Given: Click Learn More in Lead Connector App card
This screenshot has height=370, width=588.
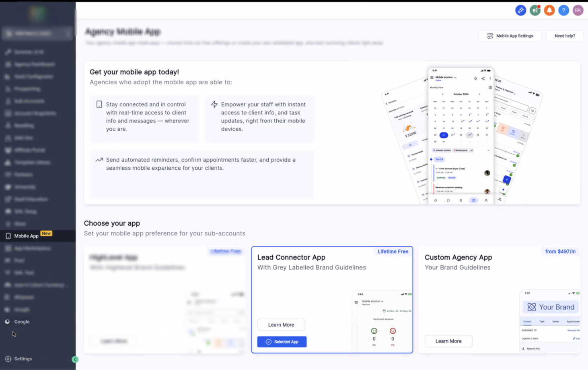Looking at the screenshot, I should (281, 325).
